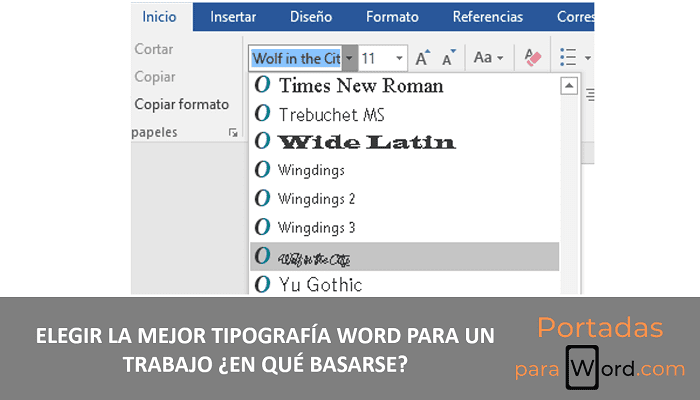Pick the Wingdings font entry
This screenshot has width=700, height=400.
point(404,170)
